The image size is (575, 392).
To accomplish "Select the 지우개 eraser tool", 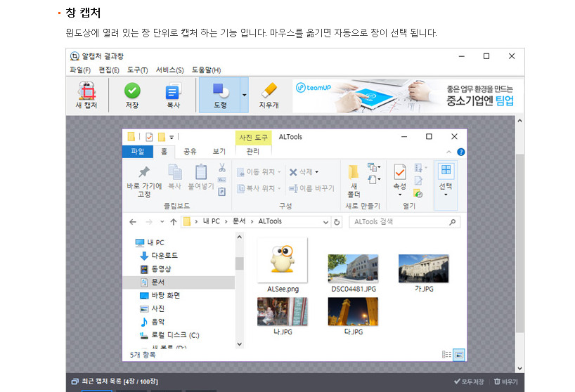I will pos(269,95).
